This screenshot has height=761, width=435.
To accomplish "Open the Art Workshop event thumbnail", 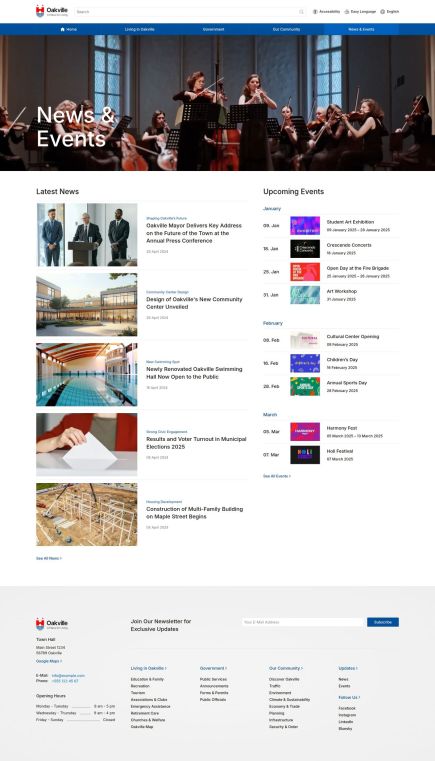I will coord(305,295).
